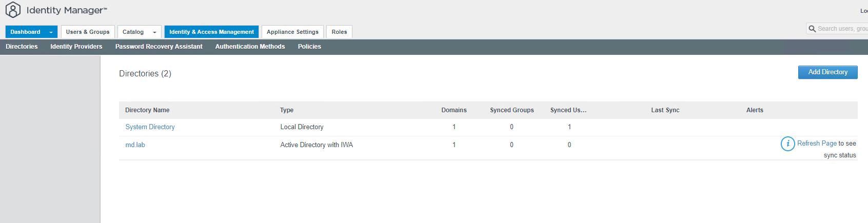This screenshot has width=868, height=223.
Task: Click the Type column header
Action: [287, 110]
